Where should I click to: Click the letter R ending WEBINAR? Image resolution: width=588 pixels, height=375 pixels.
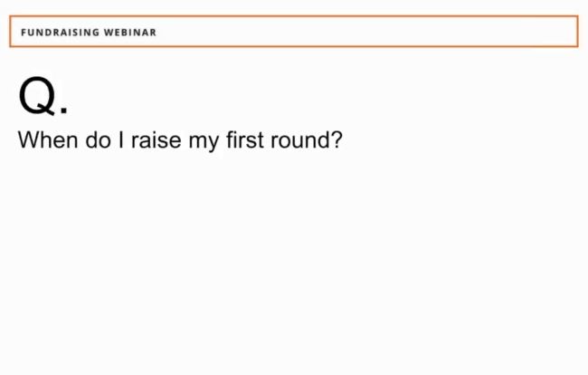[153, 32]
